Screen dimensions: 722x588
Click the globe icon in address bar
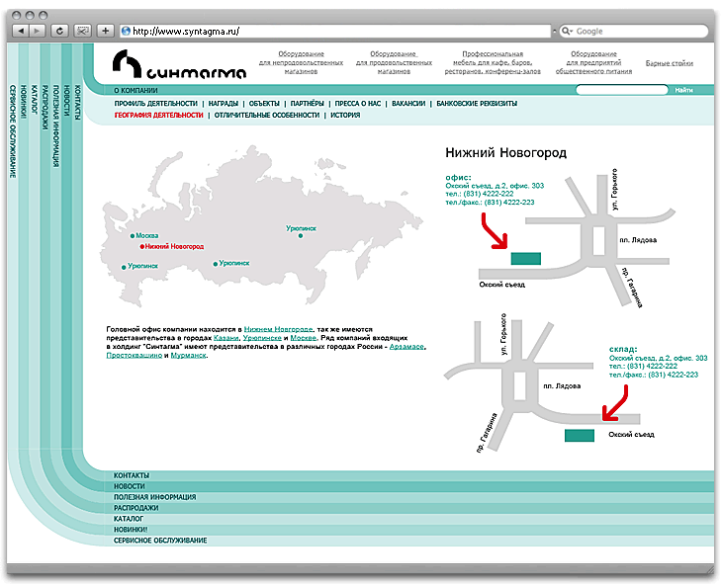(x=126, y=31)
